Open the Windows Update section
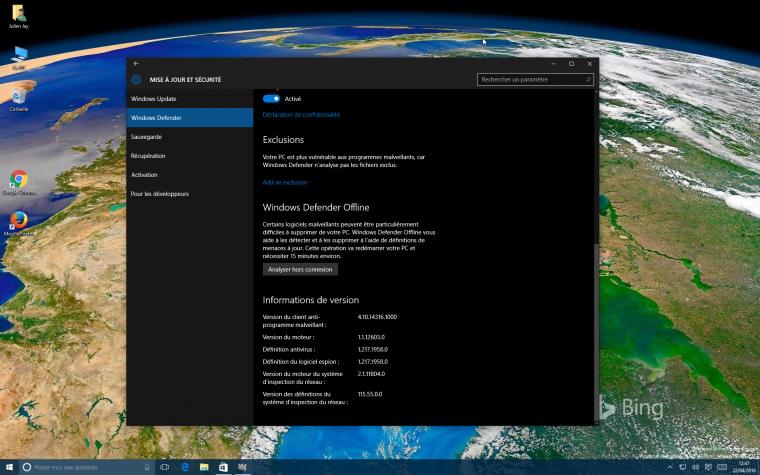Viewport: 760px width, 475px height. pos(190,99)
